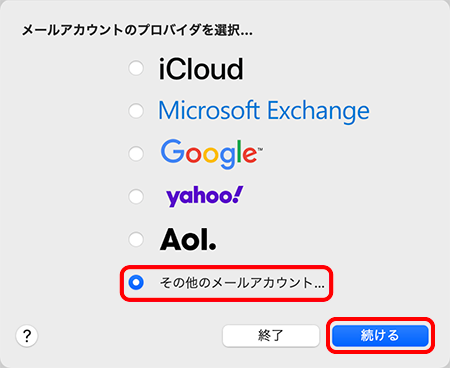Click the colorful Google logo
450x368 pixels.
tap(211, 154)
